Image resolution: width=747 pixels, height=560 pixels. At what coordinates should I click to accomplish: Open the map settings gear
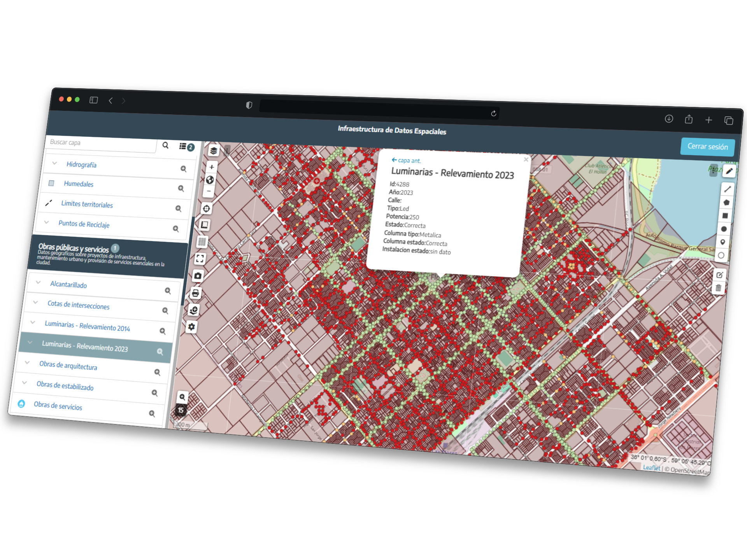[x=191, y=327]
